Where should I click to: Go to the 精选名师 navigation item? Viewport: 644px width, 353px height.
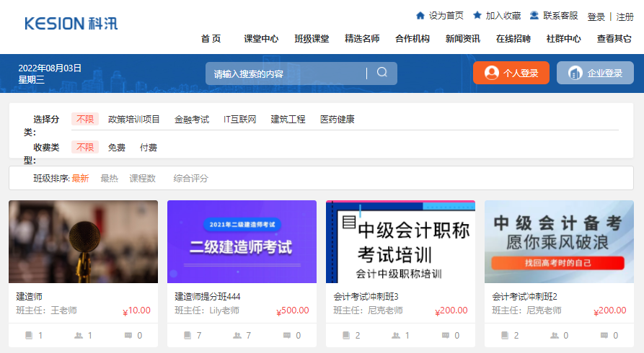point(362,39)
